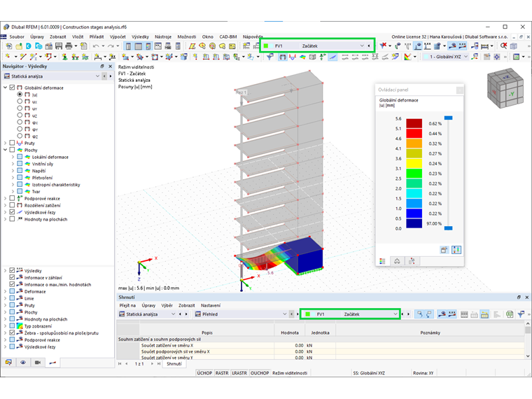Screen dimensions: 532x399
Task: Open the FV1 Začátek dropdown in Shrnutí panel
Action: click(395, 314)
